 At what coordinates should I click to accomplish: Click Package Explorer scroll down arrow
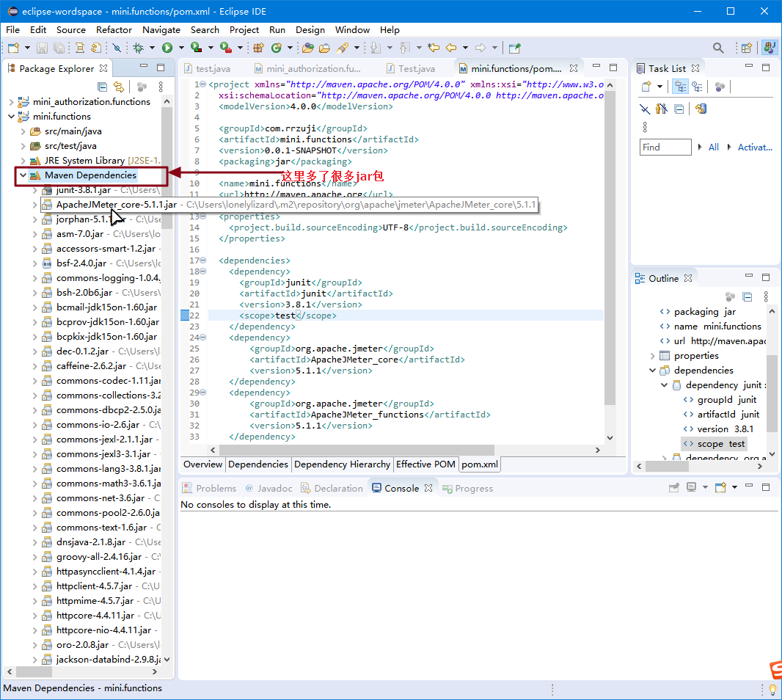(167, 659)
